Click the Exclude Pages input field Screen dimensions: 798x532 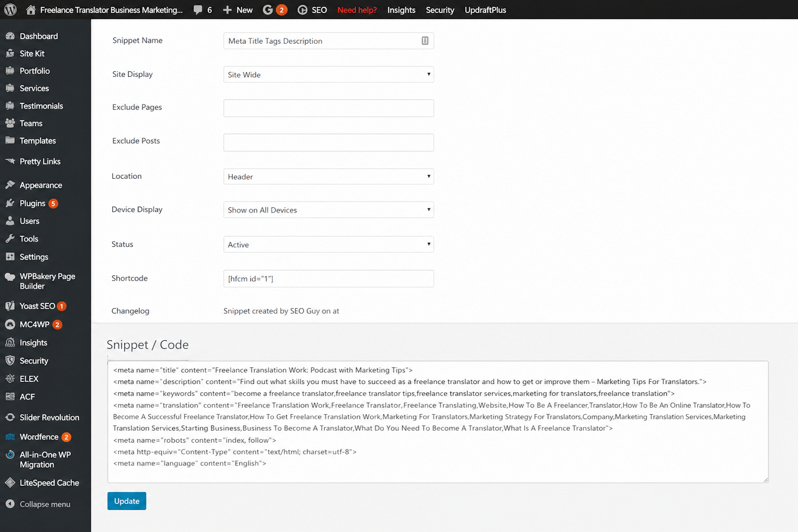tap(329, 108)
